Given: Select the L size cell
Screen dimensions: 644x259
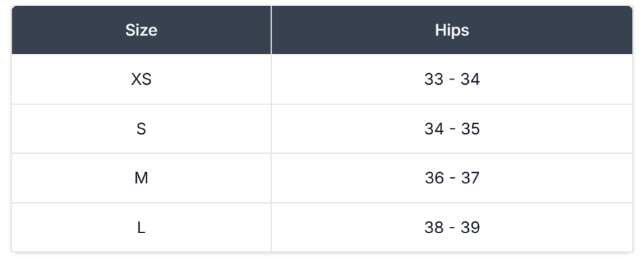Looking at the screenshot, I should tap(141, 228).
